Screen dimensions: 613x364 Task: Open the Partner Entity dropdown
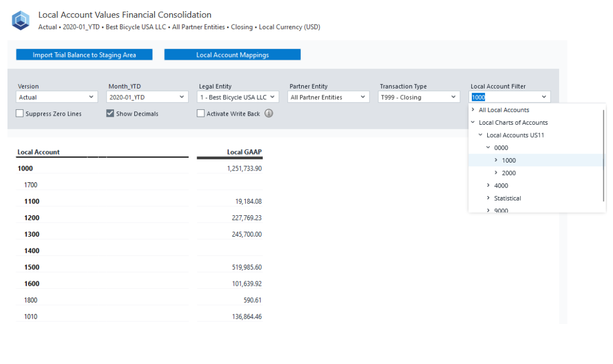point(328,97)
